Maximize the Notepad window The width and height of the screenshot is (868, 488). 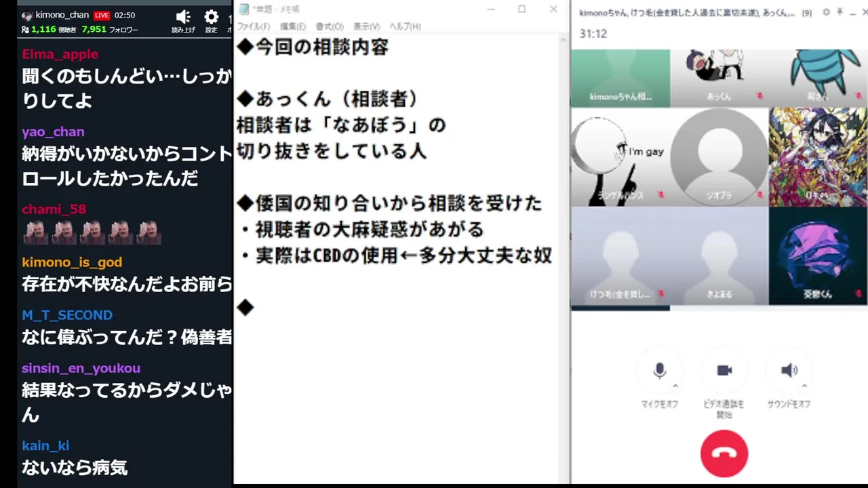click(x=521, y=9)
